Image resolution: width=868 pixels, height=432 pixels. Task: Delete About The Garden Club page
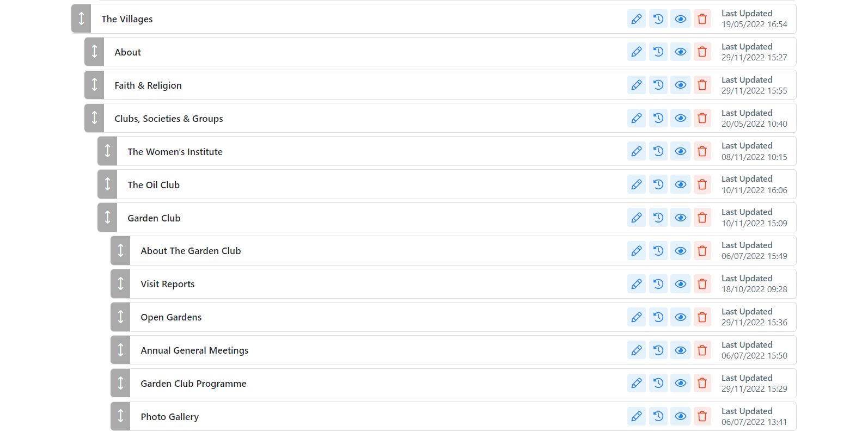[702, 251]
